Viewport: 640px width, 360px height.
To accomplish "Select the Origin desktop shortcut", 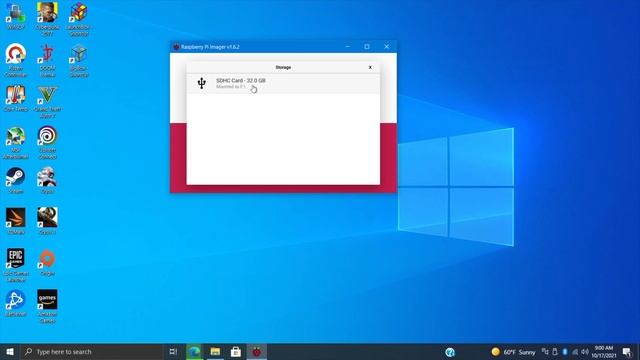I will click(47, 262).
